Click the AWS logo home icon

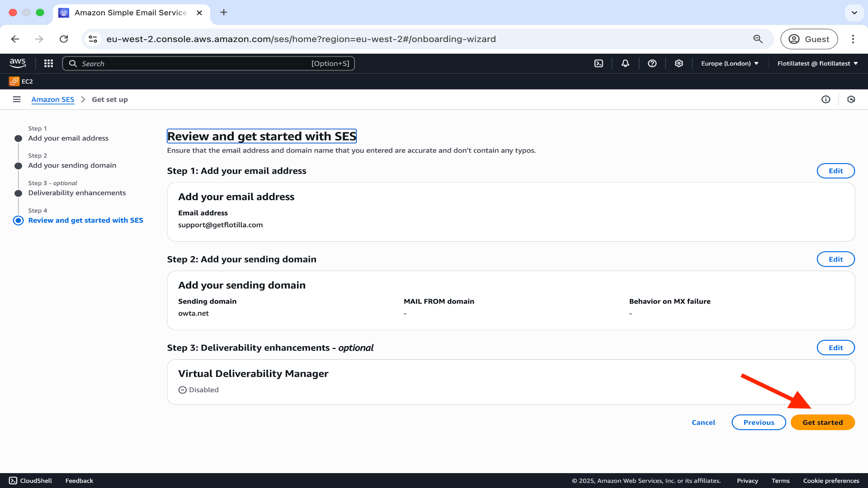tap(18, 63)
